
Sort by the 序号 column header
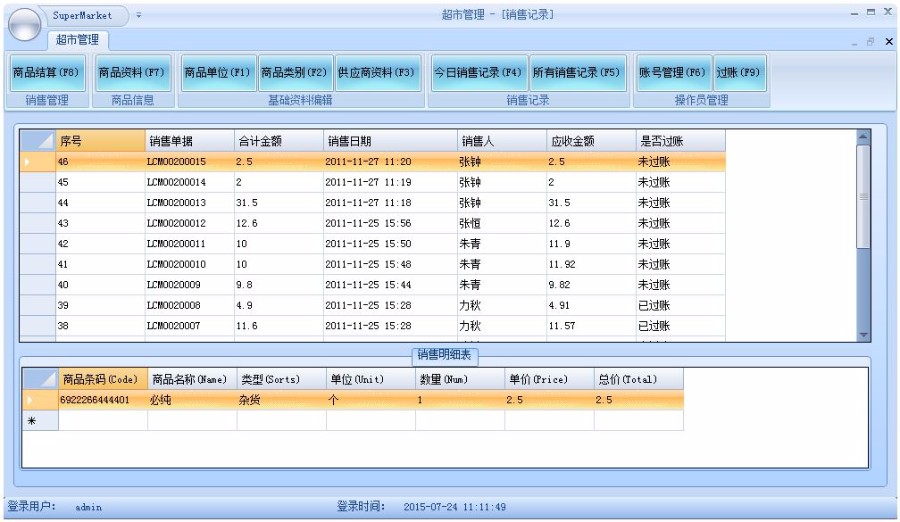point(100,141)
